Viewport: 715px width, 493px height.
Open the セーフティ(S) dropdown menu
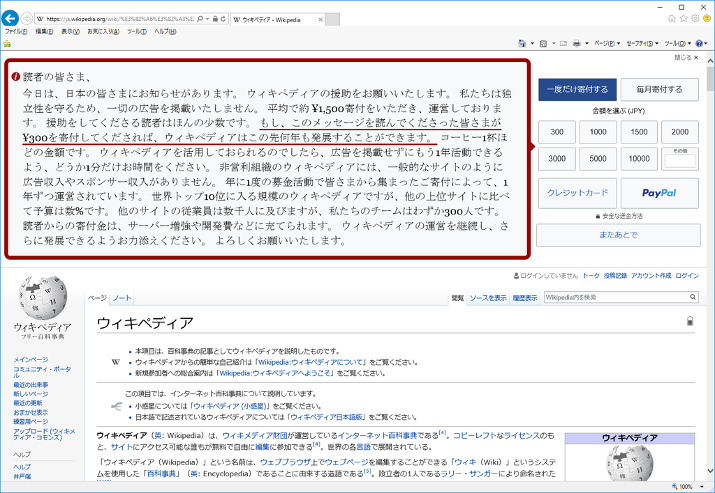(x=642, y=43)
